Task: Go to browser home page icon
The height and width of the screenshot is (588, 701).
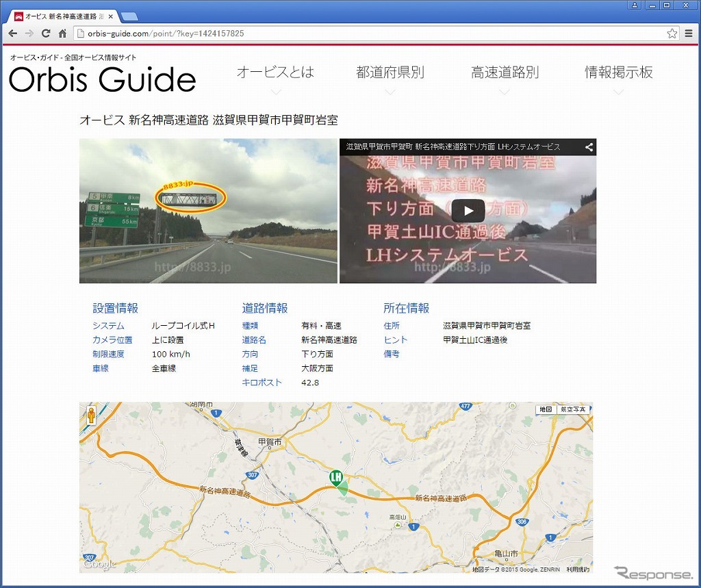Action: click(x=62, y=34)
